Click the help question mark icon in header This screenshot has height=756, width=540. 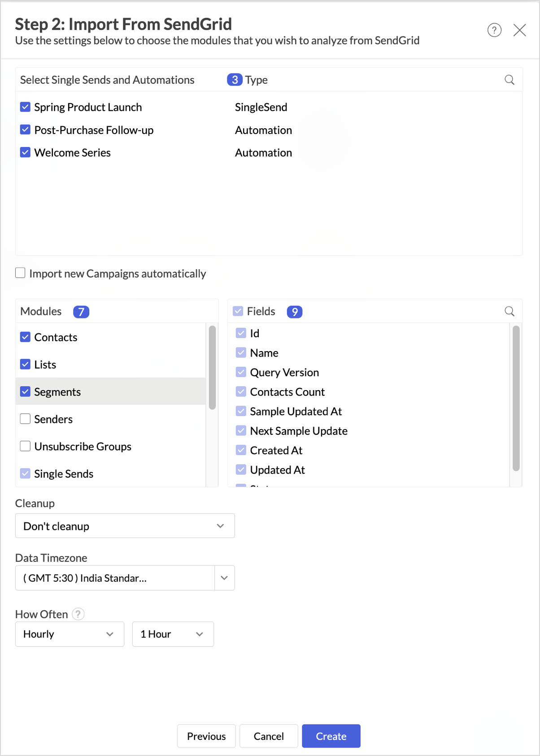pyautogui.click(x=494, y=30)
